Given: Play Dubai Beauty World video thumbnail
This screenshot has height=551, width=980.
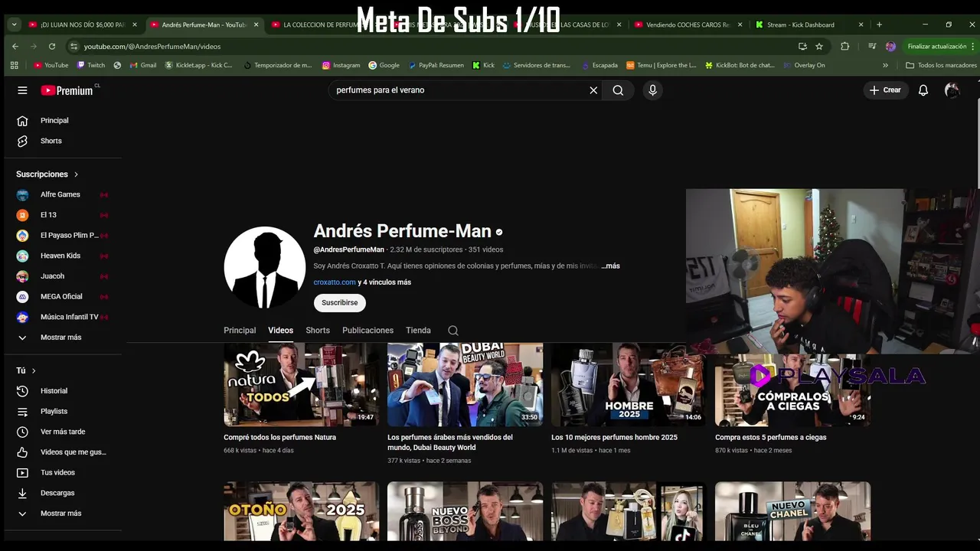Looking at the screenshot, I should tap(465, 384).
